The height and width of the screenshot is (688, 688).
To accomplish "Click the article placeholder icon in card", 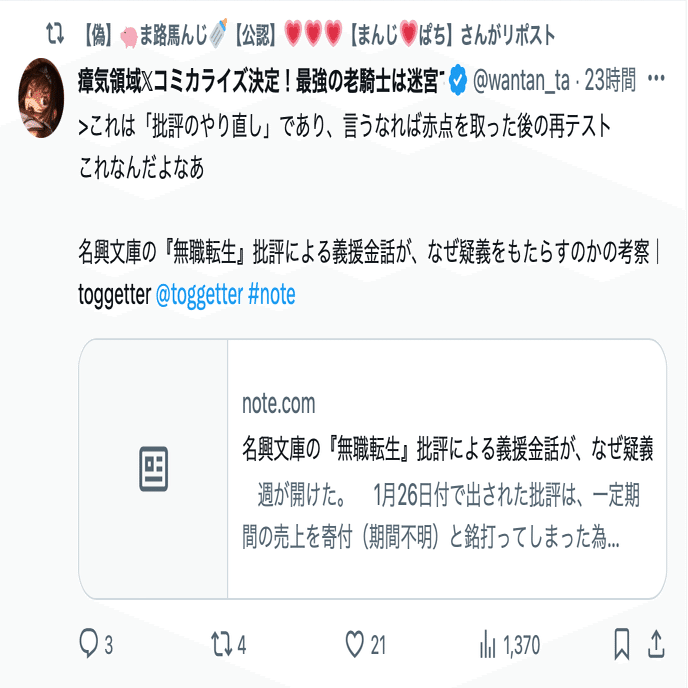I will pos(154,469).
